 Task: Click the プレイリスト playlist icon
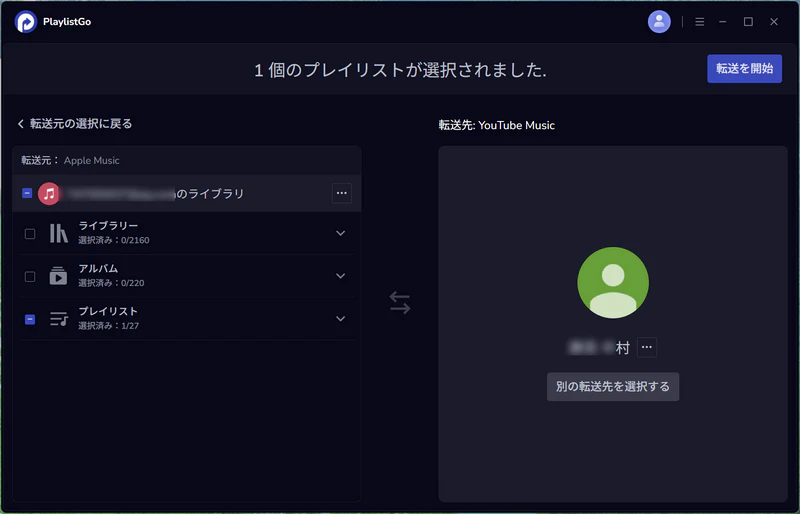click(x=59, y=319)
